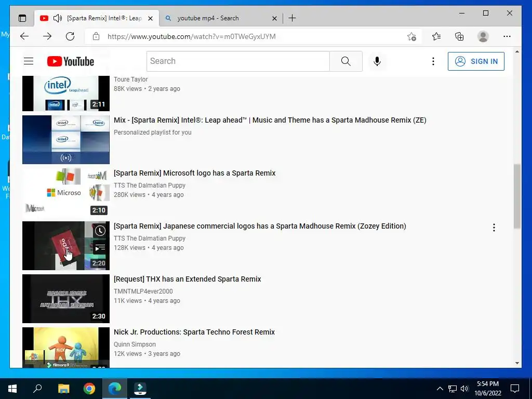
Task: Close the Sparta Remix Intel tab
Action: coord(150,18)
